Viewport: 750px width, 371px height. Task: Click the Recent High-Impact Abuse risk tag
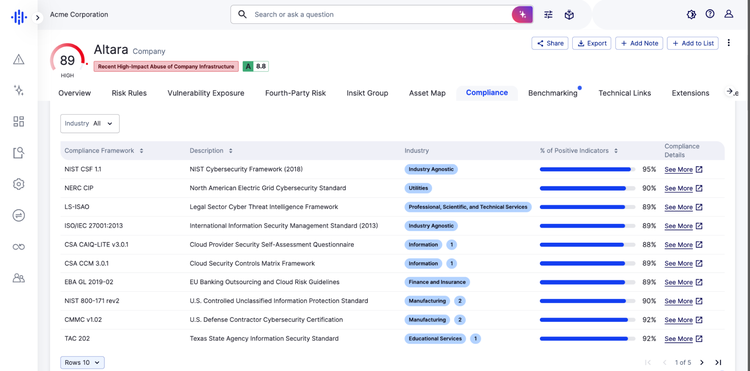(x=166, y=66)
